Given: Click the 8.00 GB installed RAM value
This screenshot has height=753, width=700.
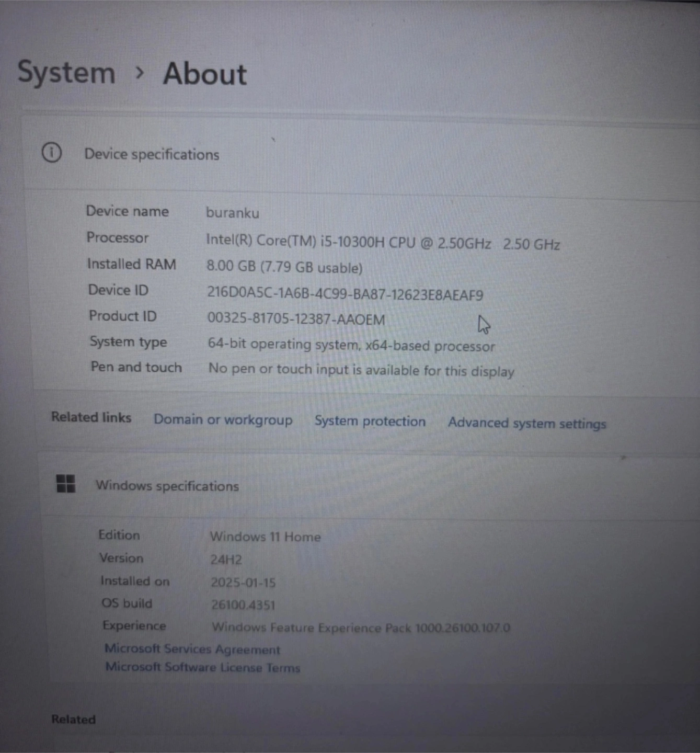Looking at the screenshot, I should click(x=284, y=267).
